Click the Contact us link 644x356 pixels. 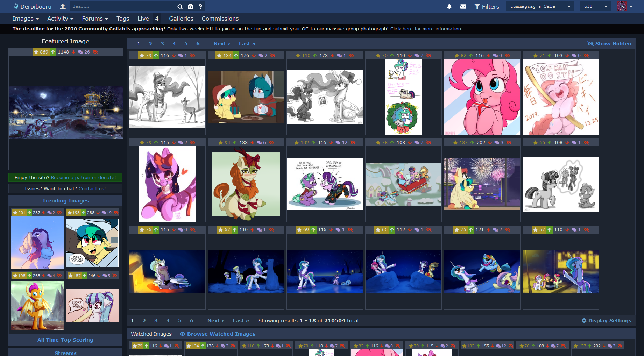pos(92,188)
